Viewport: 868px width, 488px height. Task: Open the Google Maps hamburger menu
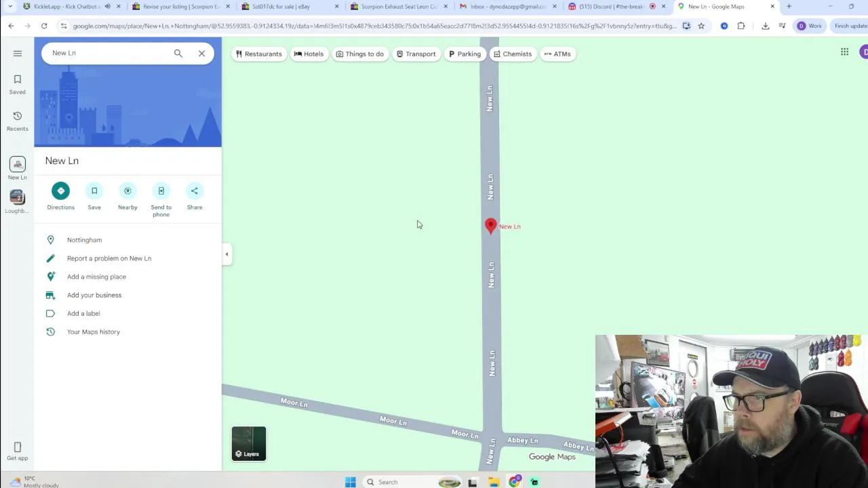tap(18, 54)
